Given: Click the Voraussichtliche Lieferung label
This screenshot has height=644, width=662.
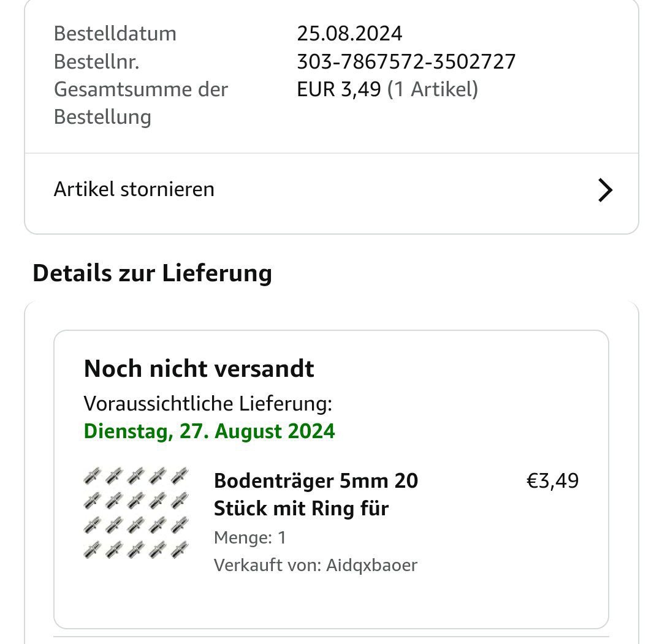Looking at the screenshot, I should [208, 404].
